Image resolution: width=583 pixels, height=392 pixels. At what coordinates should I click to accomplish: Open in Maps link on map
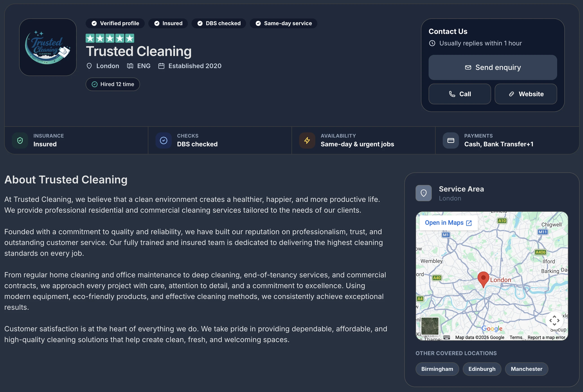click(x=448, y=223)
